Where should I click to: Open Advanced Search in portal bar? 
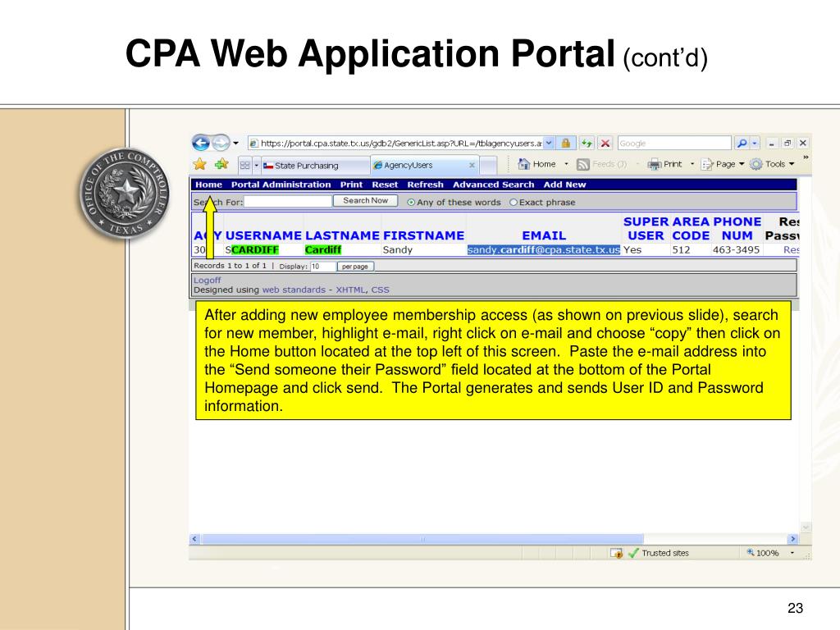click(493, 185)
